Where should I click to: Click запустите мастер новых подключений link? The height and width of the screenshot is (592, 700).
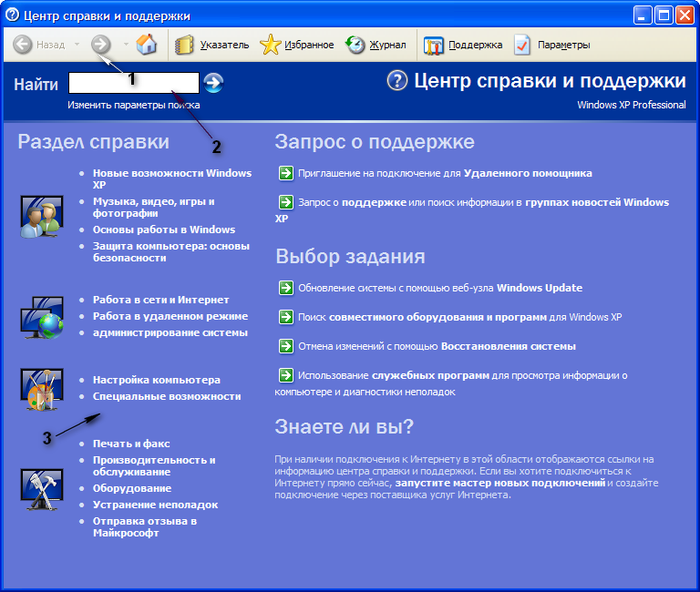click(500, 483)
